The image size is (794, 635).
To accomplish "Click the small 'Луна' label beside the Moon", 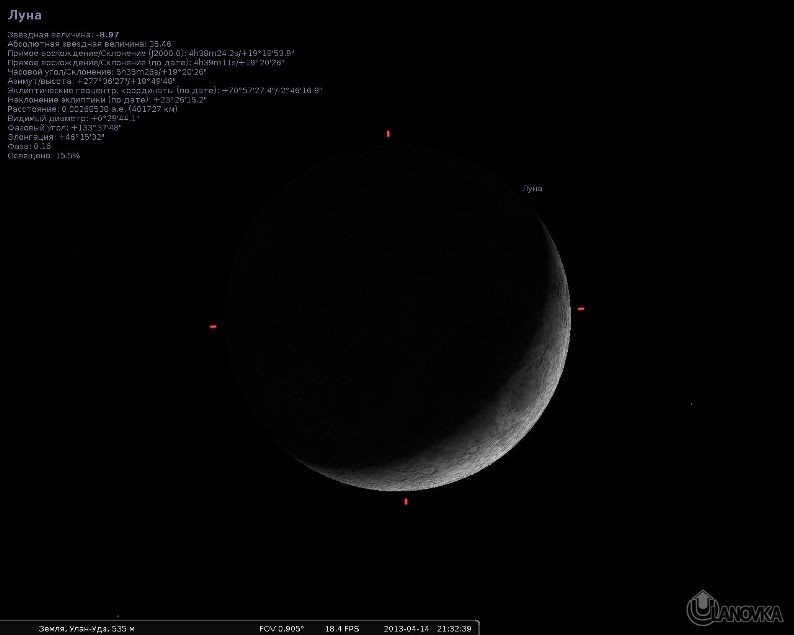I will 532,188.
